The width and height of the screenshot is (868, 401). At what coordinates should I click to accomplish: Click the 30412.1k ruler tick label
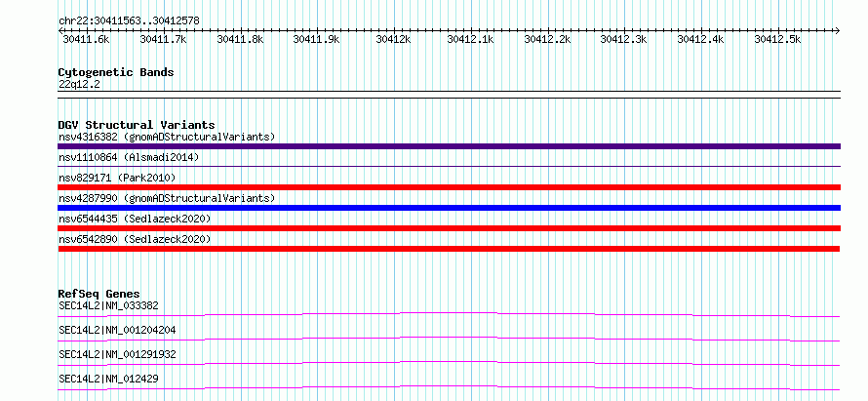(x=470, y=39)
